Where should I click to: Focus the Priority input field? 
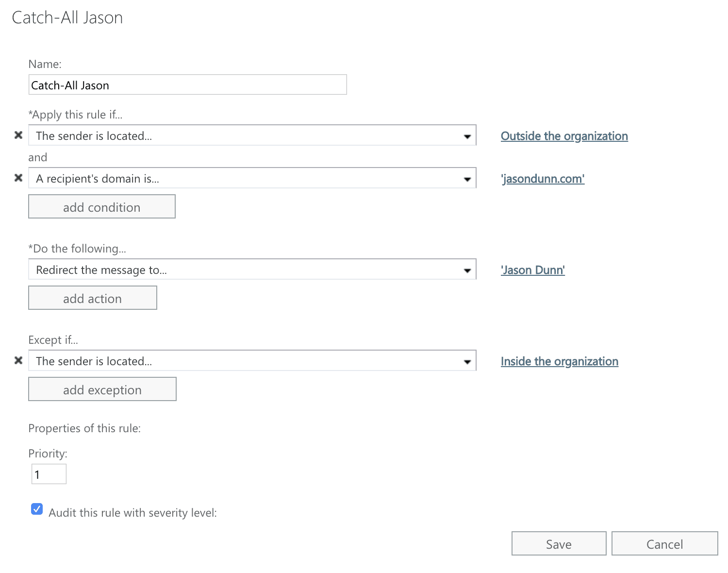tap(49, 474)
